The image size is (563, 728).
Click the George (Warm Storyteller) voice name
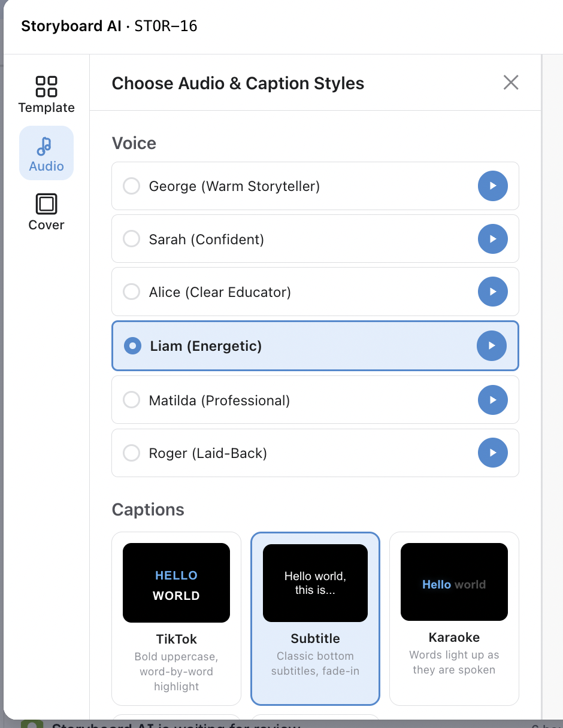[234, 186]
